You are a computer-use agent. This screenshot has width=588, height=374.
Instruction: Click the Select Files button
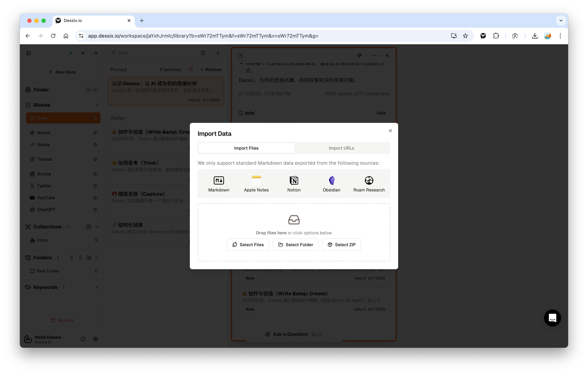coord(248,245)
